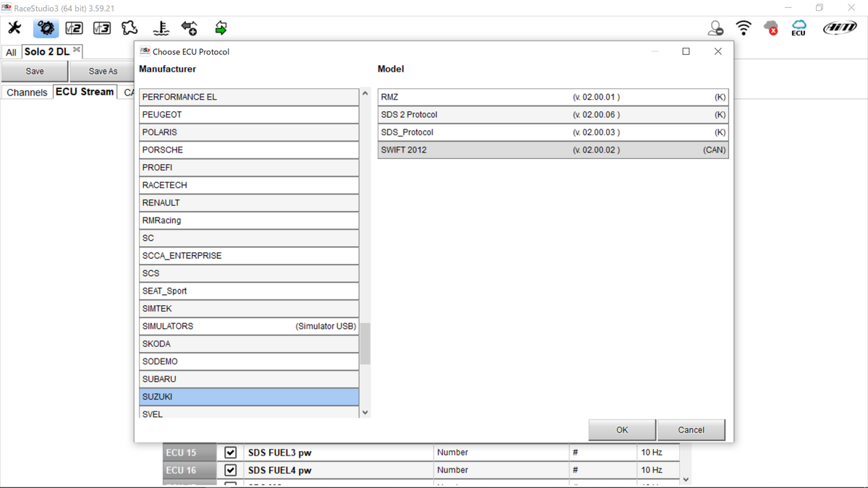Open the wrench preferences icon
Image resolution: width=868 pixels, height=488 pixels.
coord(15,28)
